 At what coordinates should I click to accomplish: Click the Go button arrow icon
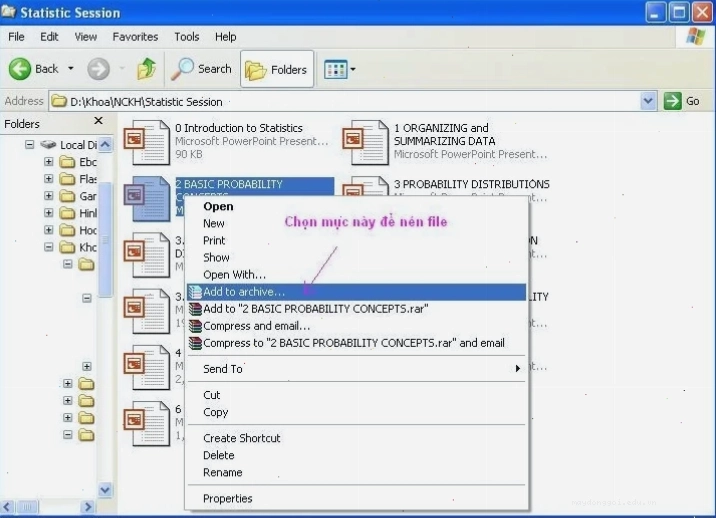click(x=672, y=101)
